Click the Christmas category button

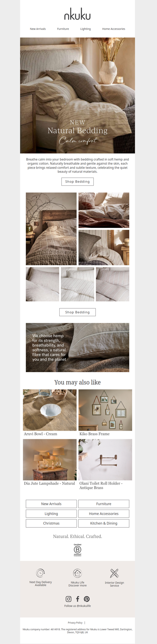coord(51,523)
